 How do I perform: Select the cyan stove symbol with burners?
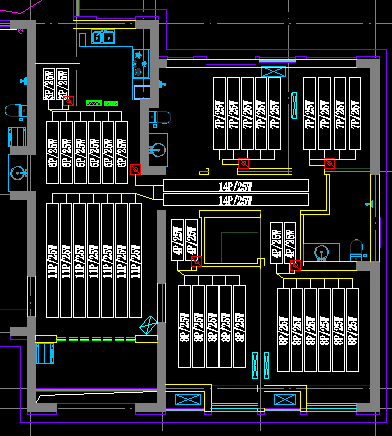pos(140,63)
